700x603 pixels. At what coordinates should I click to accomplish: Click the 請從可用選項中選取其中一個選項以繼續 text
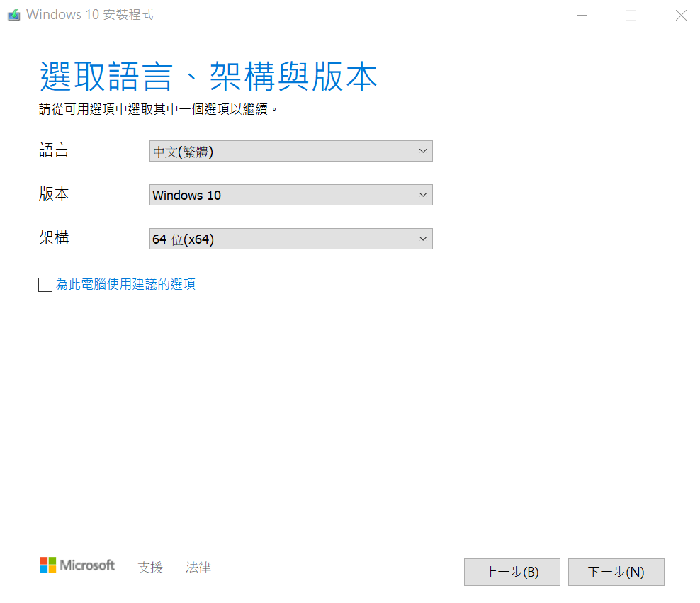(157, 109)
